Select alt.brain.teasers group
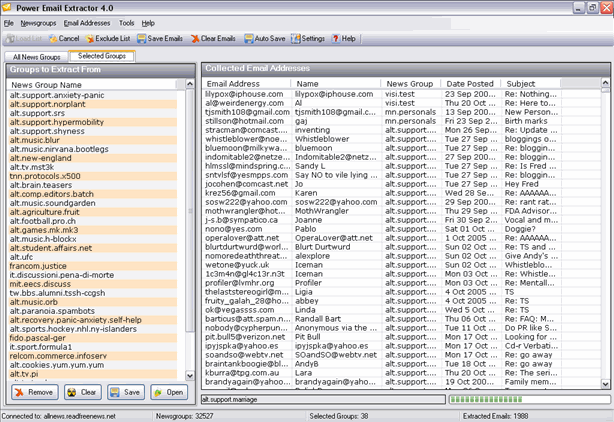 (x=92, y=185)
